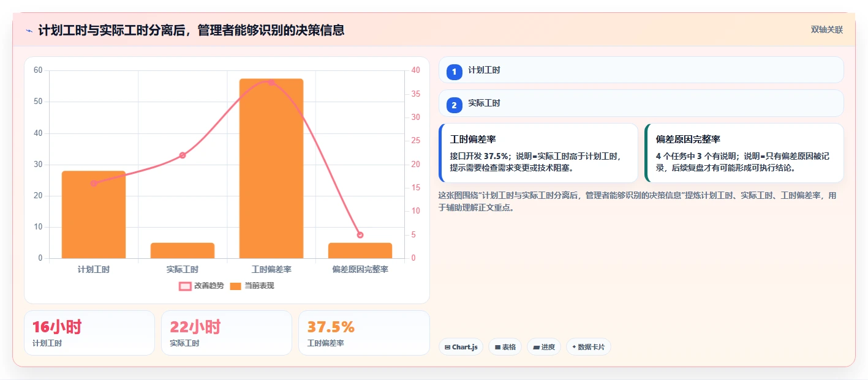Image resolution: width=868 pixels, height=380 pixels.
Task: Click the panel title heading text
Action: click(x=191, y=30)
